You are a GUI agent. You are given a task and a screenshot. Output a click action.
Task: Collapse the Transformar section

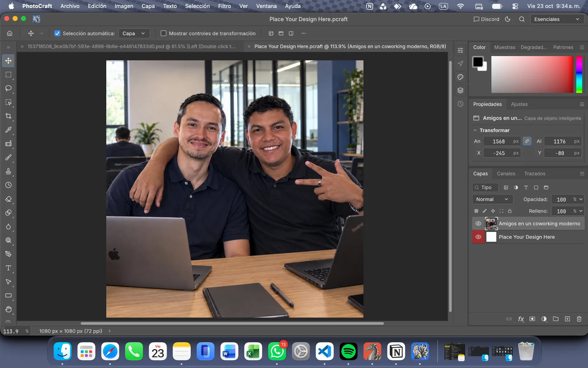[475, 130]
